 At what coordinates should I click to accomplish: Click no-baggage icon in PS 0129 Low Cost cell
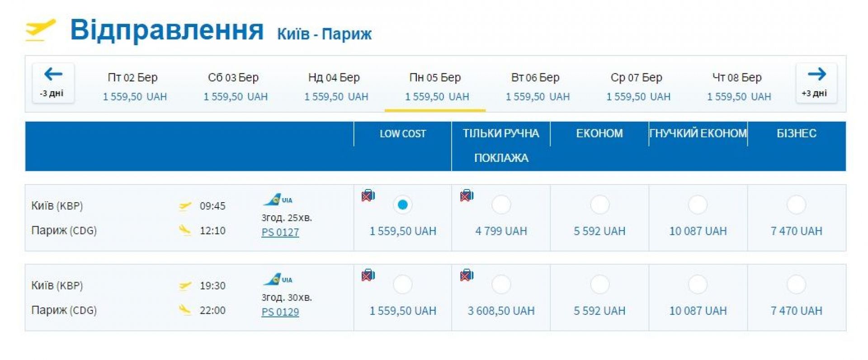coord(368,275)
